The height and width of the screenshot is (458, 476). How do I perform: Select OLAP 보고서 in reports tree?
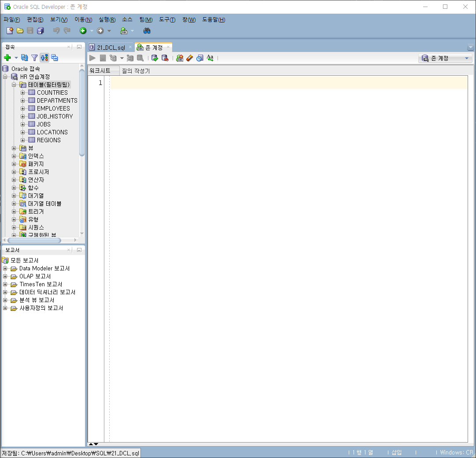click(x=35, y=276)
